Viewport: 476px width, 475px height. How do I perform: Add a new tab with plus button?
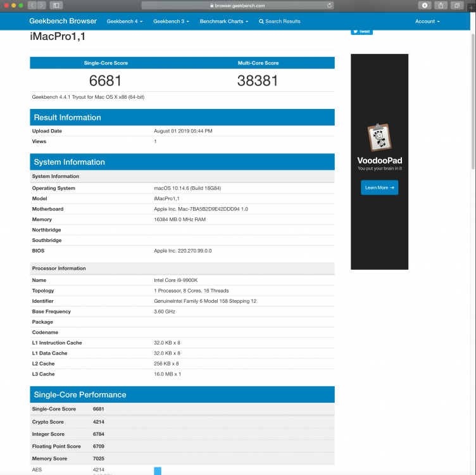(x=471, y=7)
